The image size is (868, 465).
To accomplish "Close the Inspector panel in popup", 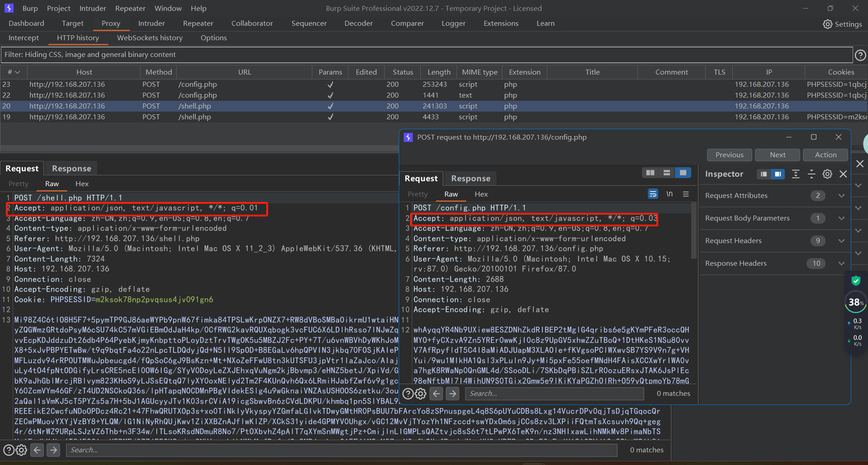I will [843, 174].
